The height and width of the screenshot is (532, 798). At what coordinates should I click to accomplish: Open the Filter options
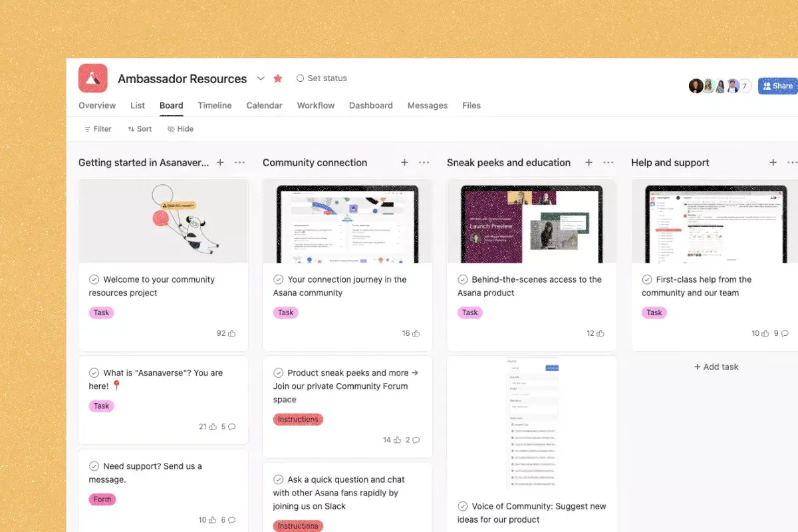[x=97, y=128]
